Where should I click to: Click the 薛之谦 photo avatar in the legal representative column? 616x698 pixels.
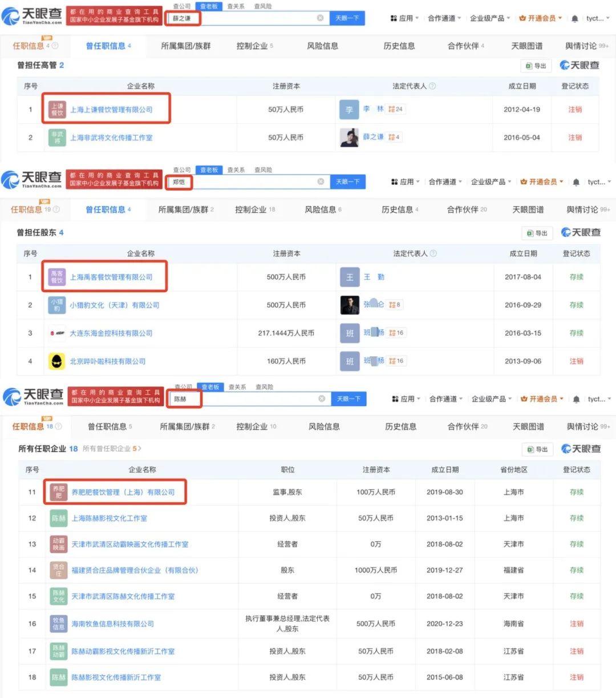click(x=349, y=138)
